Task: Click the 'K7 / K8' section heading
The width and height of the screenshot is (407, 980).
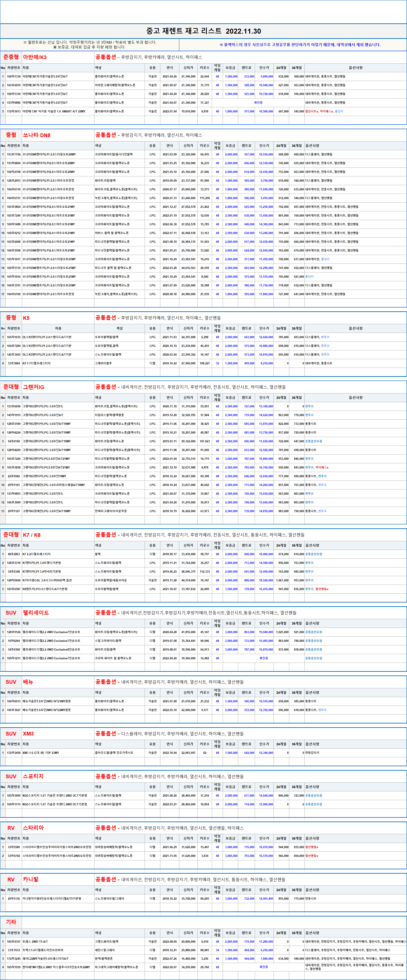Action: [x=32, y=535]
